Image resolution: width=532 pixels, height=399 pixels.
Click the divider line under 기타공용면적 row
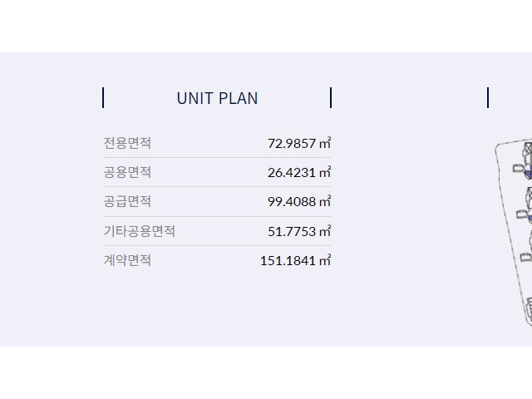(217, 246)
